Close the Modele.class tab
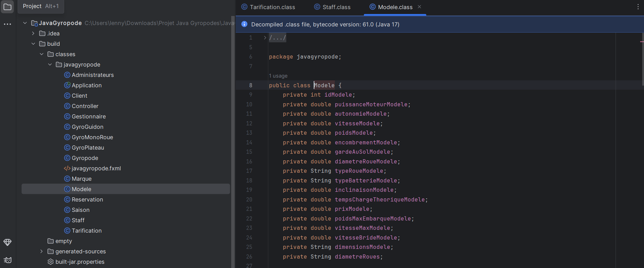Screen dimensions: 644x268 pos(419,7)
